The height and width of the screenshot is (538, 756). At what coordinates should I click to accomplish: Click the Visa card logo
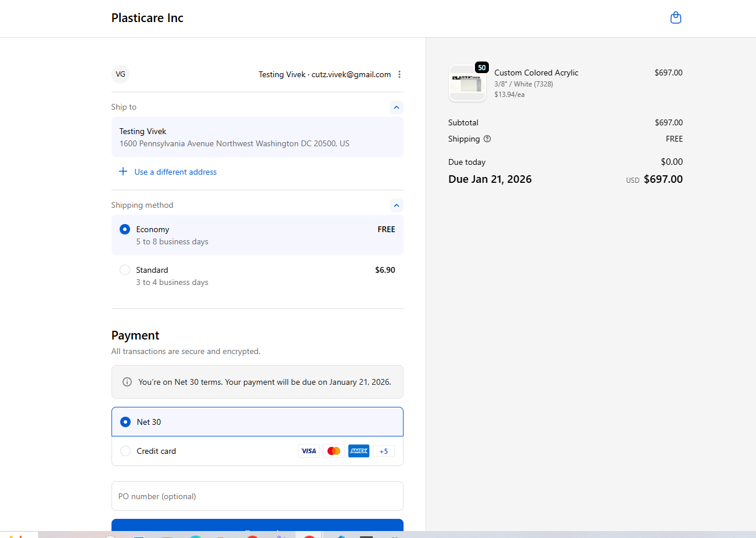[309, 451]
